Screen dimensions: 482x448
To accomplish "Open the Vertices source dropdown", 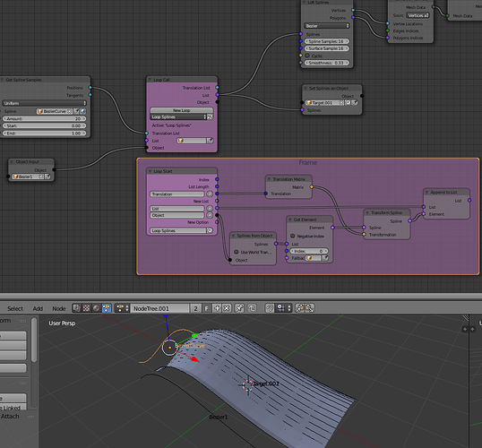I will point(417,15).
